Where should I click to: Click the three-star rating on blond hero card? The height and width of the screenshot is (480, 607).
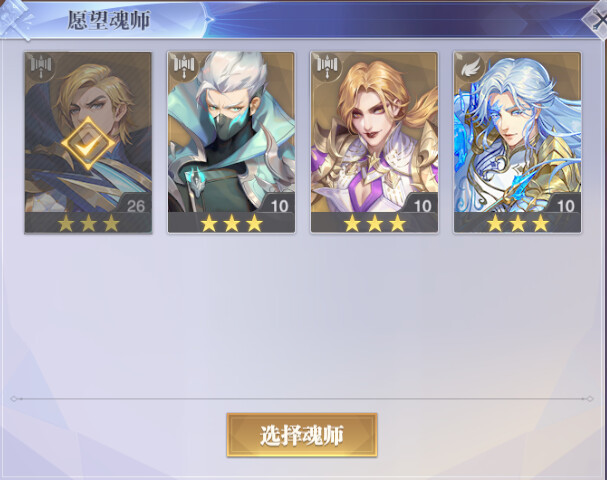pyautogui.click(x=88, y=223)
